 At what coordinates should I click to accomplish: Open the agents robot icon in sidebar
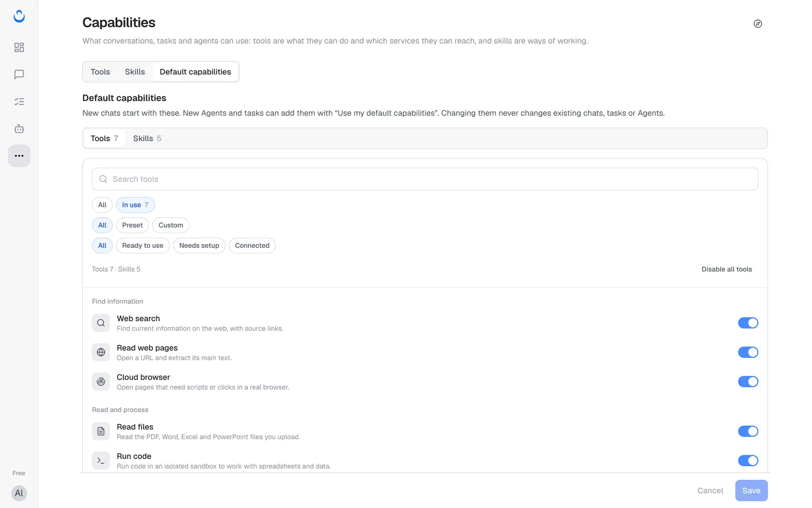tap(19, 129)
